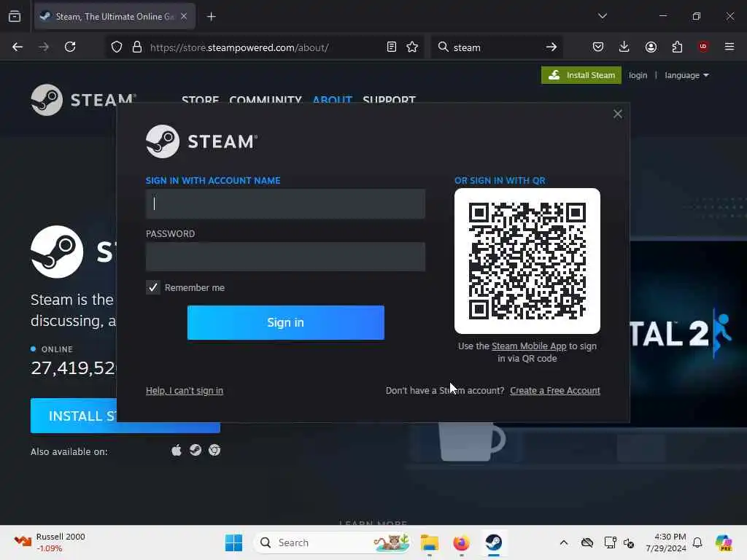Click Create a Free Account link
747x560 pixels.
pos(555,391)
